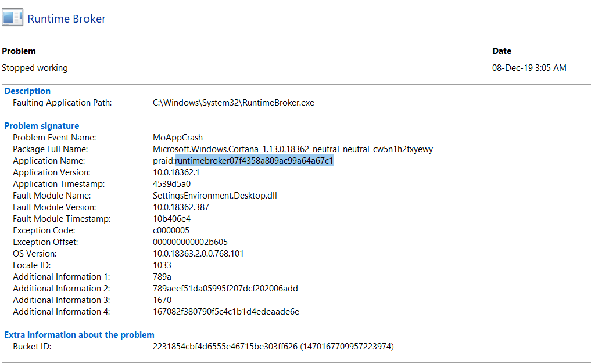Select the 'Stopped working' problem text

tap(35, 68)
